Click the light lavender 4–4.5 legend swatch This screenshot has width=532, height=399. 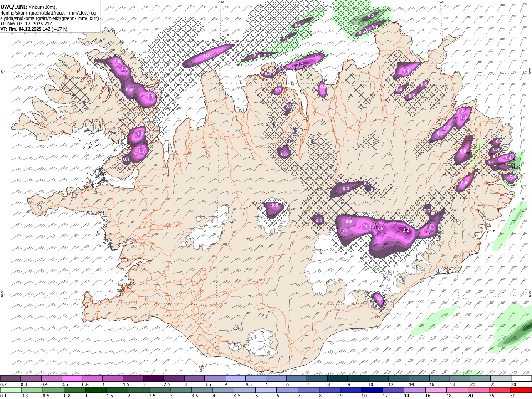tap(235, 379)
